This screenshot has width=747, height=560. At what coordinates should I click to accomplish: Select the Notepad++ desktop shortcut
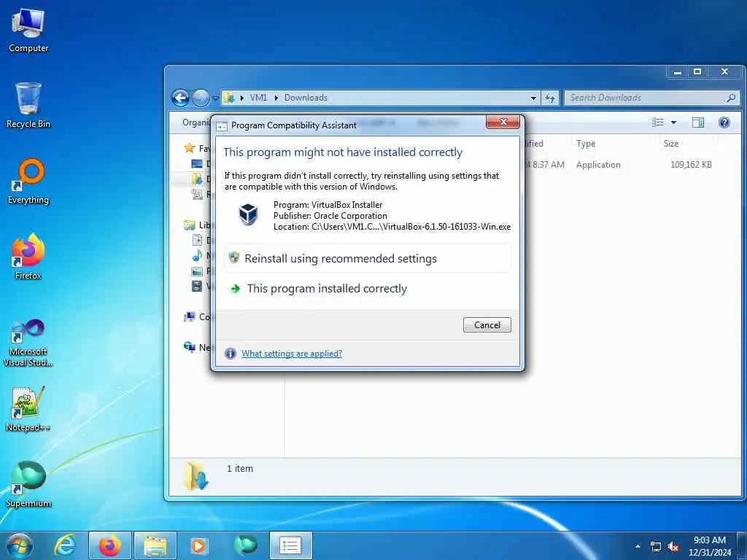tap(28, 408)
